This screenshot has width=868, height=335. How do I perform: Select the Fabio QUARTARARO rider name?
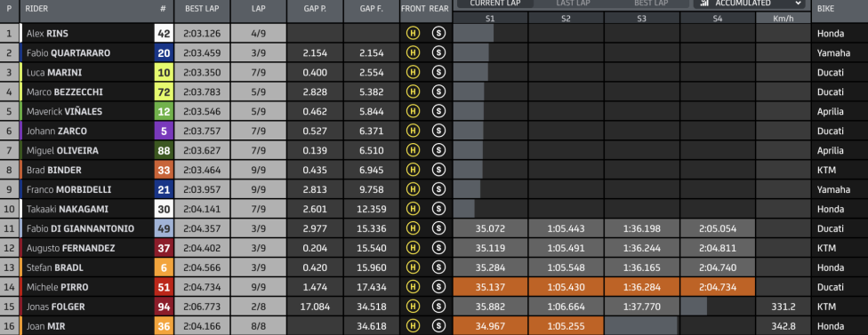(68, 53)
